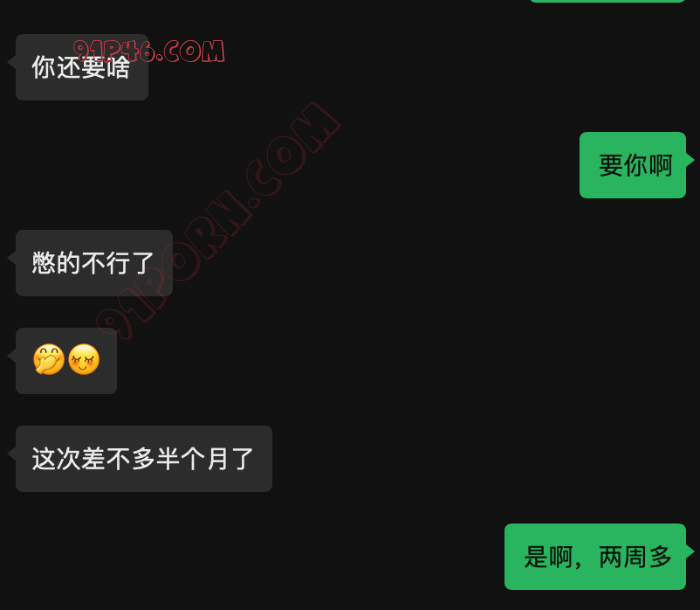Select the gray bubble containing two emojis
The image size is (700, 610).
tap(67, 361)
